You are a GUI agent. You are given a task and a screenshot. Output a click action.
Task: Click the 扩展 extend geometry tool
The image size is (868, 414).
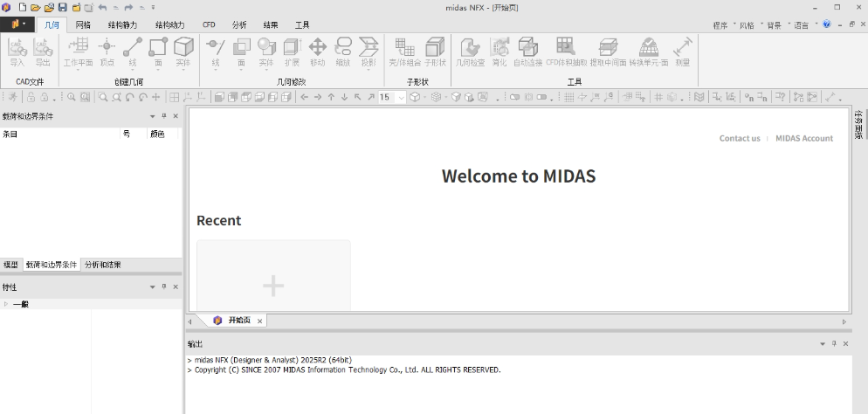point(292,52)
